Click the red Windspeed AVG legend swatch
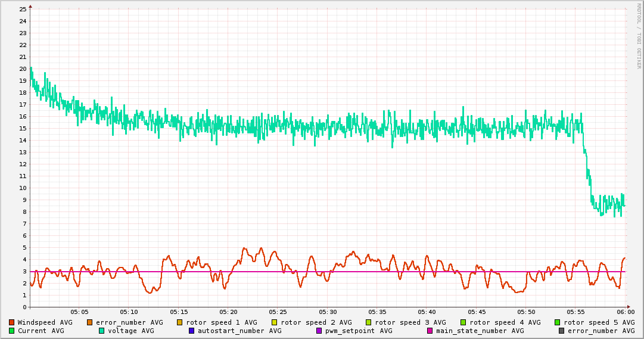This screenshot has height=339, width=644. pyautogui.click(x=12, y=322)
